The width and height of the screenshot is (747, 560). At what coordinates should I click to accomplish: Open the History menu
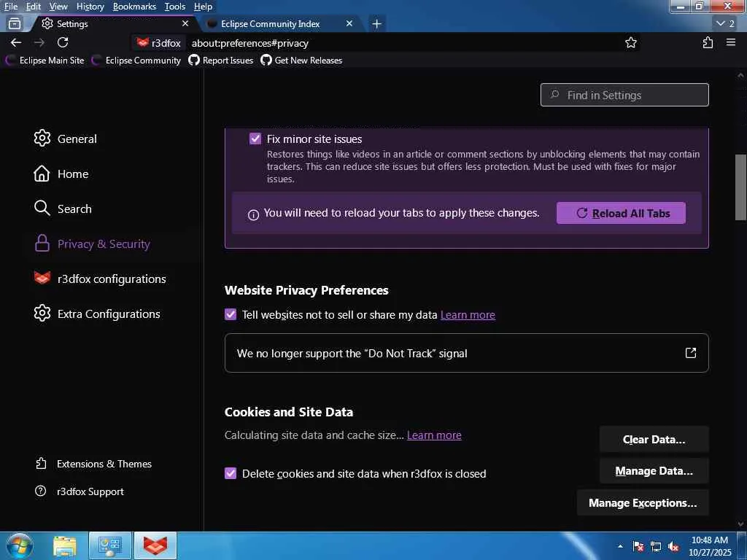pyautogui.click(x=90, y=6)
